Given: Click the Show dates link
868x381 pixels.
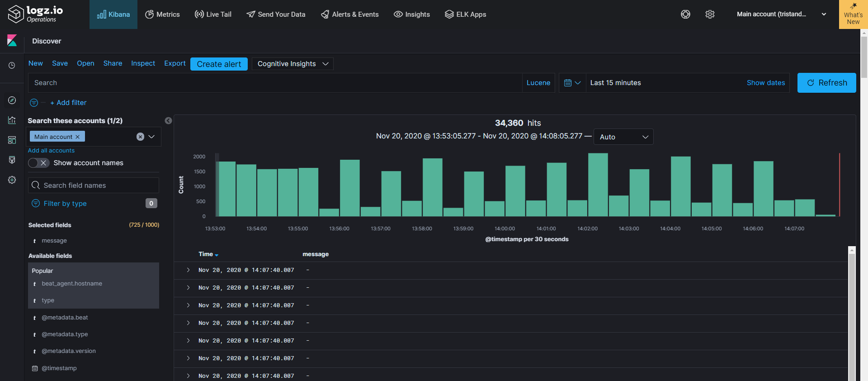Looking at the screenshot, I should pyautogui.click(x=766, y=83).
